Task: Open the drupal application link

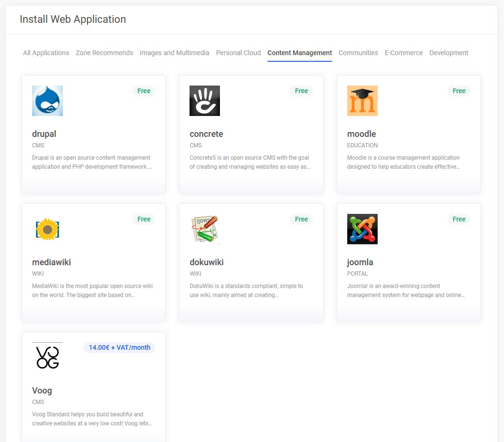Action: pyautogui.click(x=44, y=134)
